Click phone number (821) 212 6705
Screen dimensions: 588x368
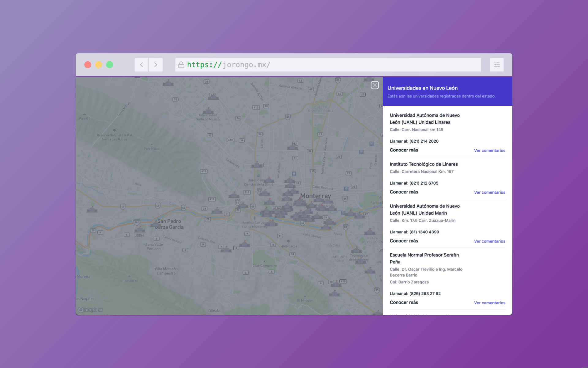click(x=424, y=183)
